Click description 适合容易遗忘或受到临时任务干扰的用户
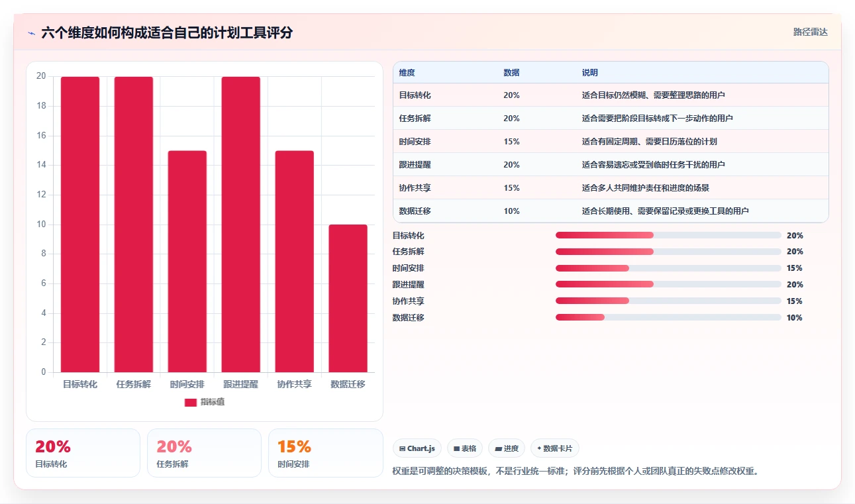Screen dimensions: 855x504 tap(654, 165)
